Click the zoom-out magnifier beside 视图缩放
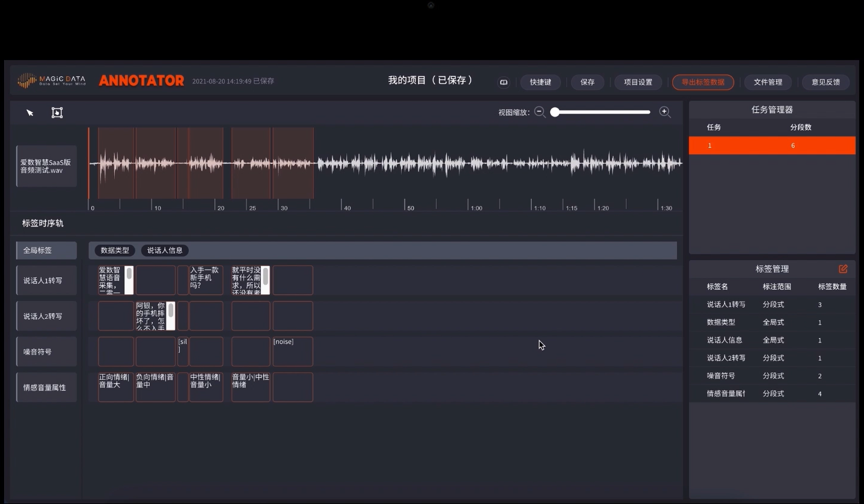Image resolution: width=864 pixels, height=504 pixels. (x=539, y=112)
